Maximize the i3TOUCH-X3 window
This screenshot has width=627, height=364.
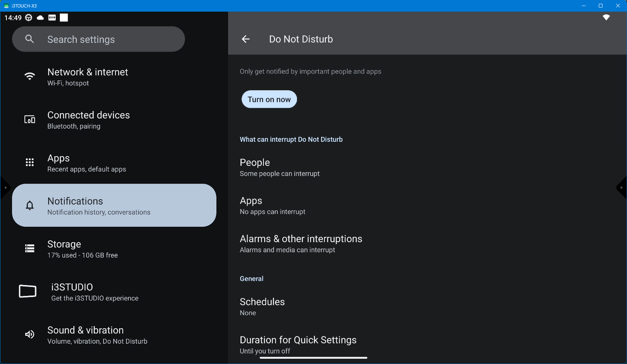point(601,6)
